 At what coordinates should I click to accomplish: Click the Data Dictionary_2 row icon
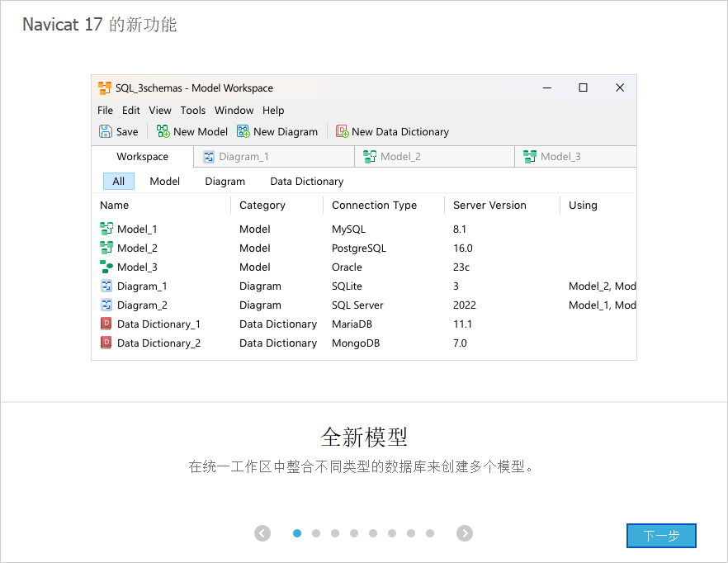(106, 343)
